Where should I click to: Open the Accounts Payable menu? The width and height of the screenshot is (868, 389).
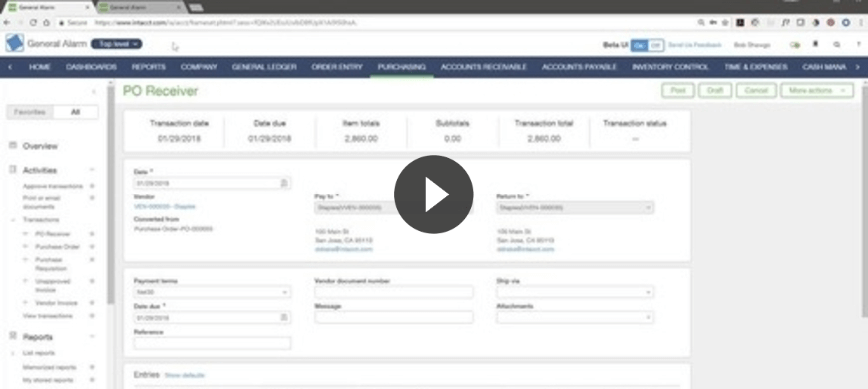point(579,67)
